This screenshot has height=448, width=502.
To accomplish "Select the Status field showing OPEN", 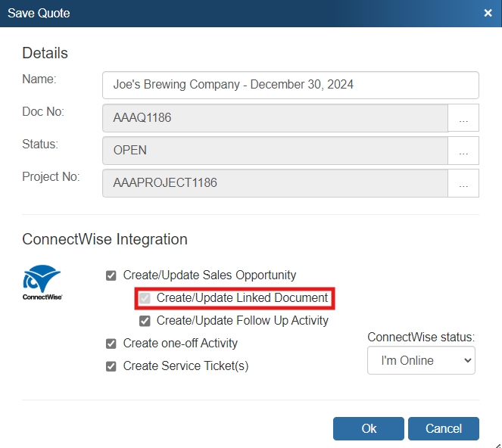I will [275, 151].
